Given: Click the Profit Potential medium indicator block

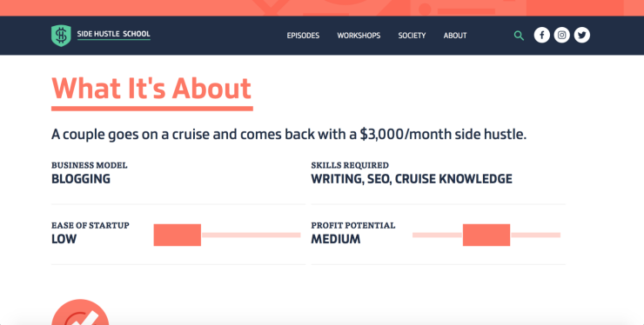Looking at the screenshot, I should (486, 235).
